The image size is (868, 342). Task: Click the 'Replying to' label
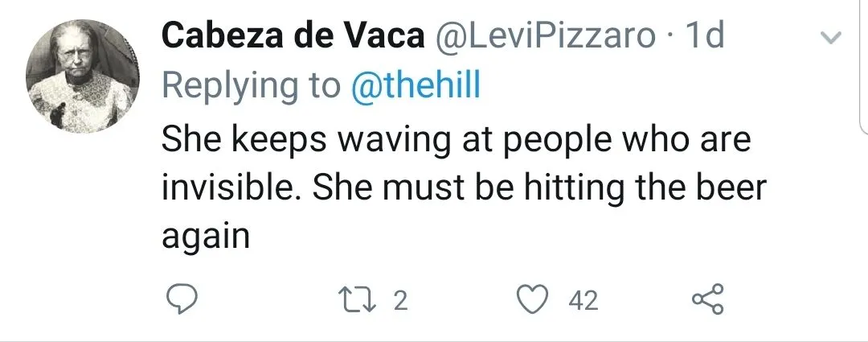251,86
